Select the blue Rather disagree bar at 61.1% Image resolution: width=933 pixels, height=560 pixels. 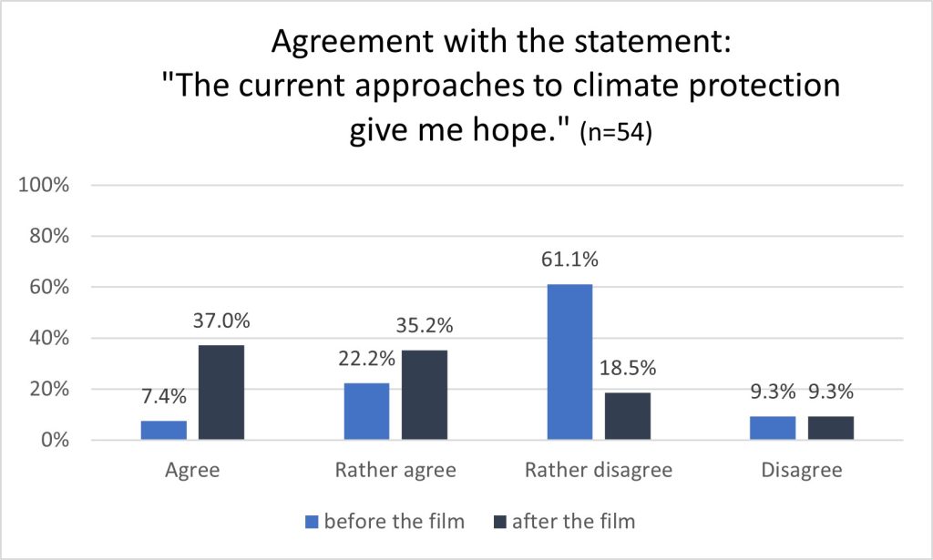[570, 362]
